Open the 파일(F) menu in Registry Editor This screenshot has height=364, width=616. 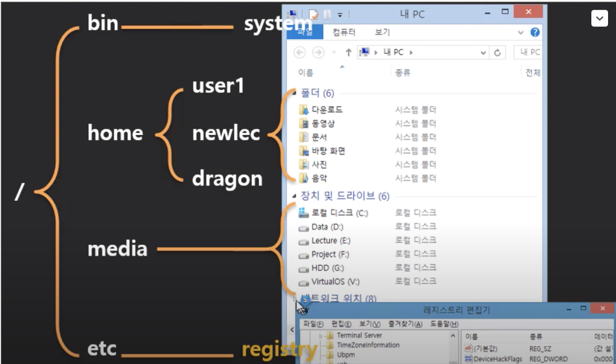click(313, 324)
